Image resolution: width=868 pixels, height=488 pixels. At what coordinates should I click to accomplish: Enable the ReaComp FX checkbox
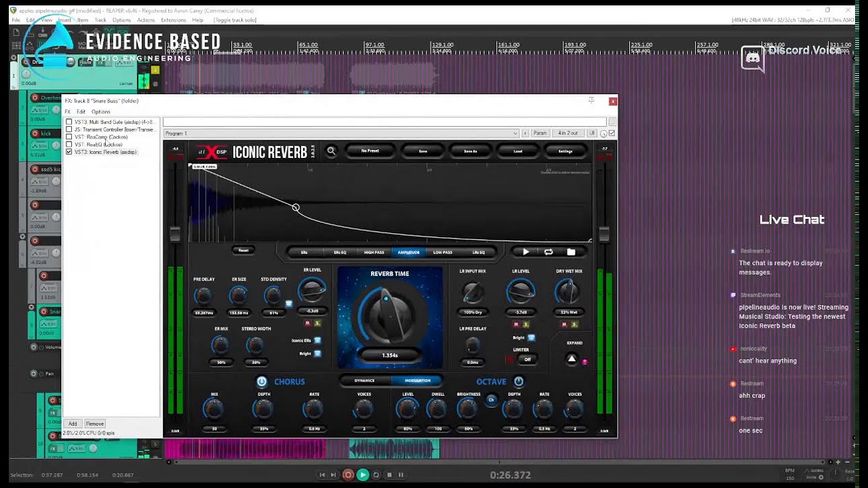click(69, 137)
